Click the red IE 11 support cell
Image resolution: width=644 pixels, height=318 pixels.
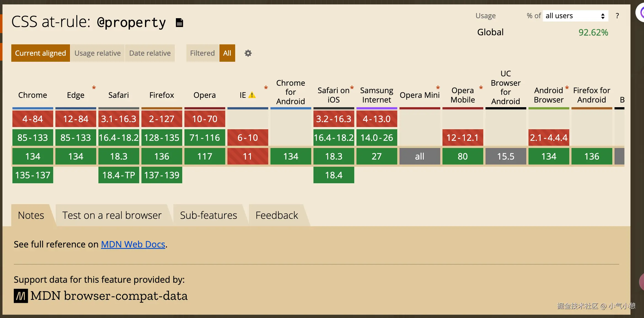click(x=248, y=156)
